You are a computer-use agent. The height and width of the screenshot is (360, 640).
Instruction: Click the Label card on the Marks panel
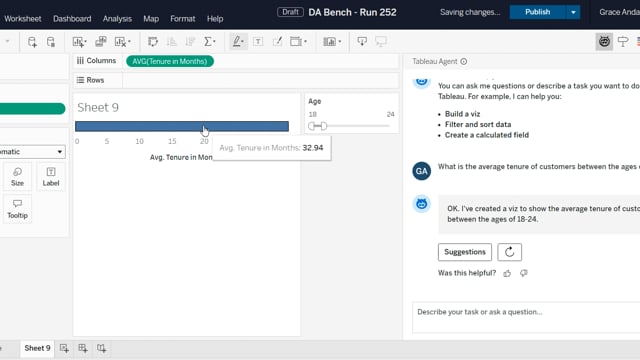51,177
